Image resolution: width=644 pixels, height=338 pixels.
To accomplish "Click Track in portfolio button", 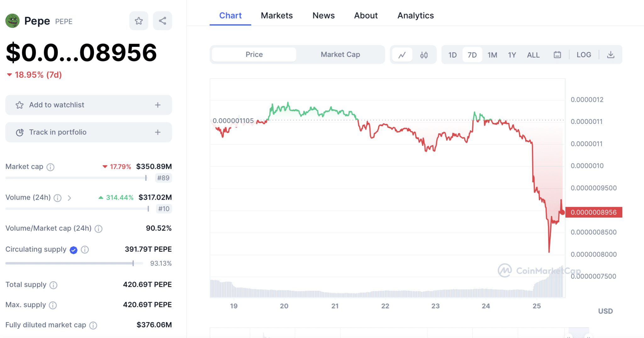I will 89,132.
